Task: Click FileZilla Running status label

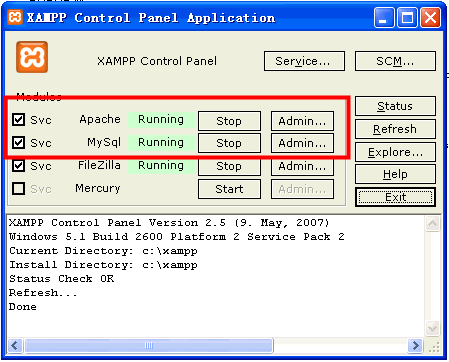Action: [x=161, y=165]
